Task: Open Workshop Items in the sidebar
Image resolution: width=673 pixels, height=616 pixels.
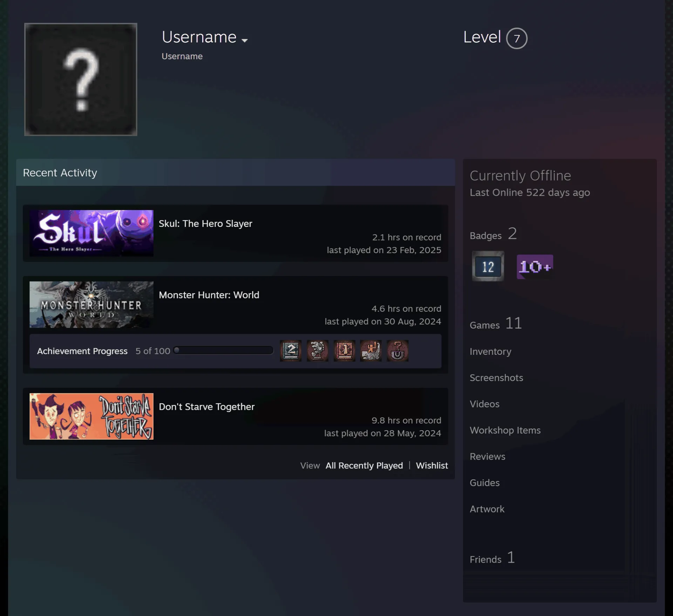Action: tap(505, 430)
